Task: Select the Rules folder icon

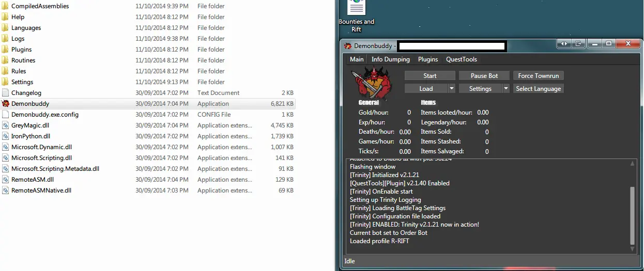Action: 6,71
